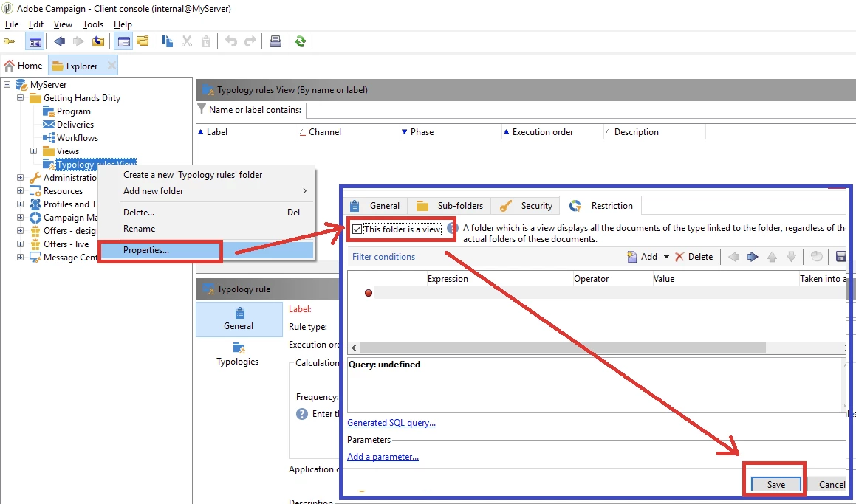
Task: Toggle the navigation pane toolbar icon
Action: tap(35, 41)
